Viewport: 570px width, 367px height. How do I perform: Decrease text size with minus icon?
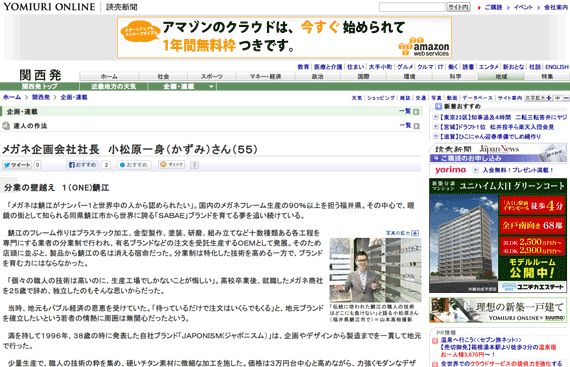coord(566,98)
